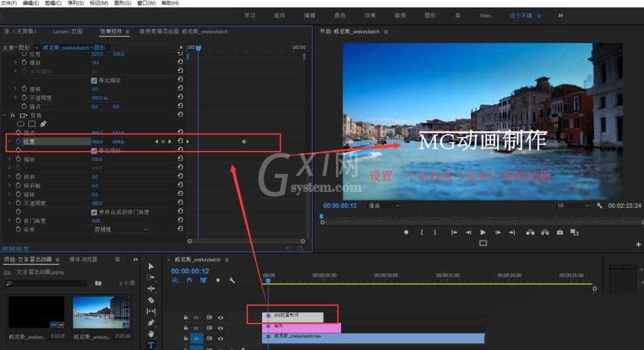Viewport: 644px width, 350px height.
Task: Toggle linked selection in timeline
Action: coord(203,281)
